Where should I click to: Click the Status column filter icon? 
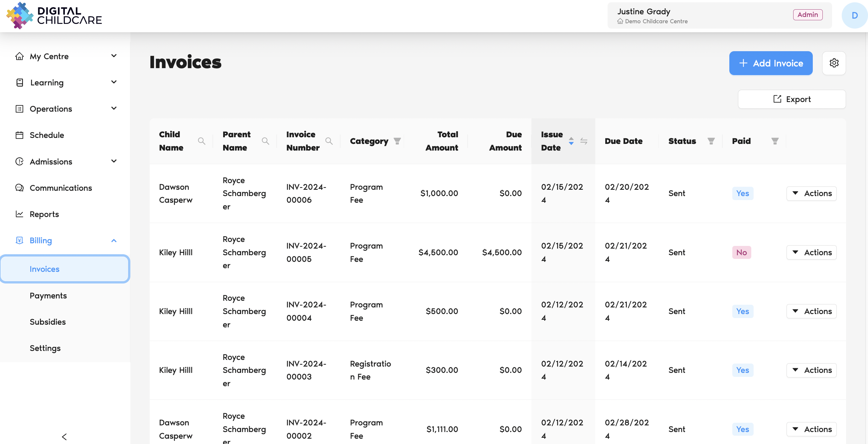[x=711, y=141]
